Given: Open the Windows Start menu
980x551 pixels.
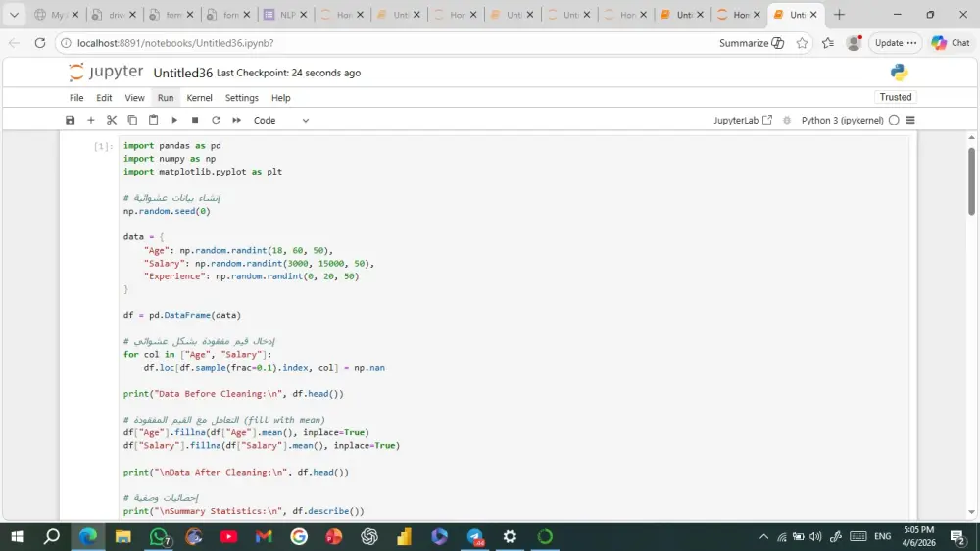Looking at the screenshot, I should pos(17,536).
